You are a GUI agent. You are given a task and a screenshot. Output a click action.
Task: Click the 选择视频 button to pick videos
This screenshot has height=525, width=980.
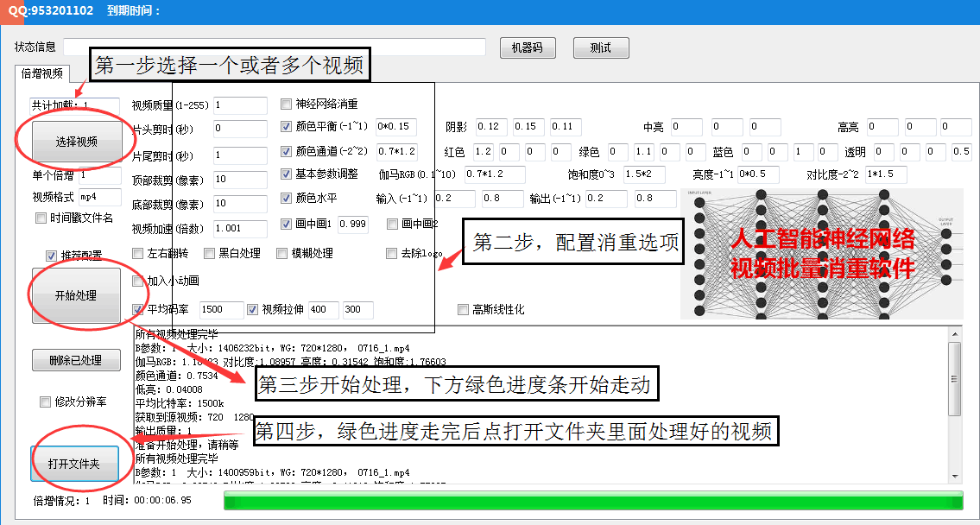75,141
